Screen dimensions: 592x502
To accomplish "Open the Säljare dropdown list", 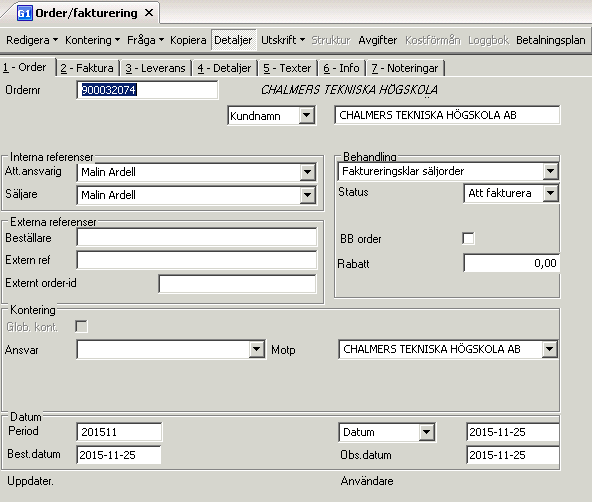I will coord(308,195).
